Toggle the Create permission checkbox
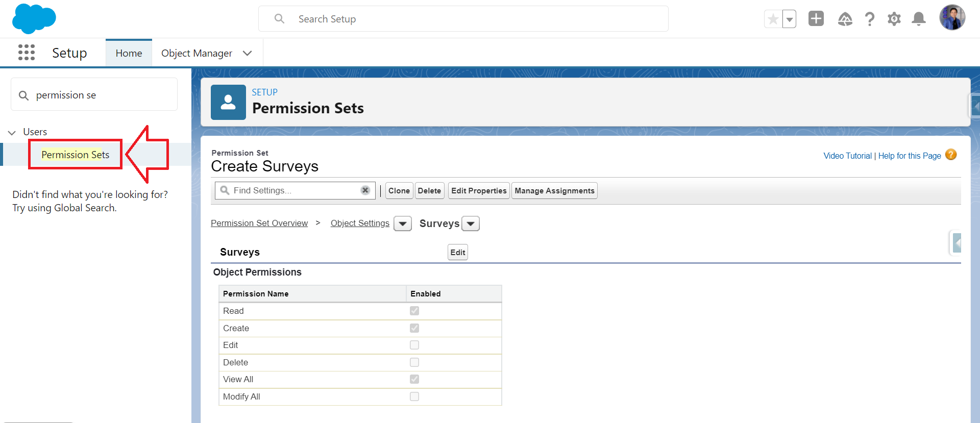The height and width of the screenshot is (423, 980). point(414,328)
